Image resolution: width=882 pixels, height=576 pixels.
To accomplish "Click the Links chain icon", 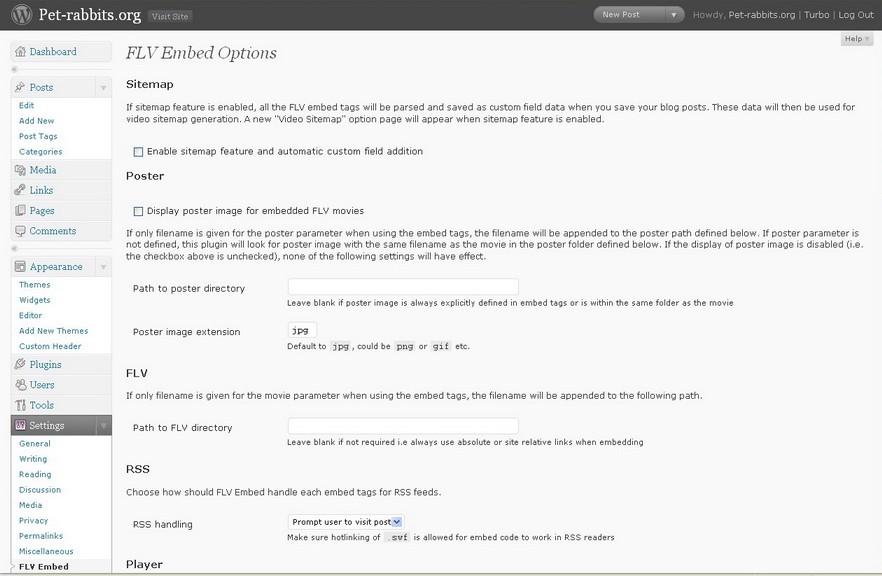I will (20, 190).
